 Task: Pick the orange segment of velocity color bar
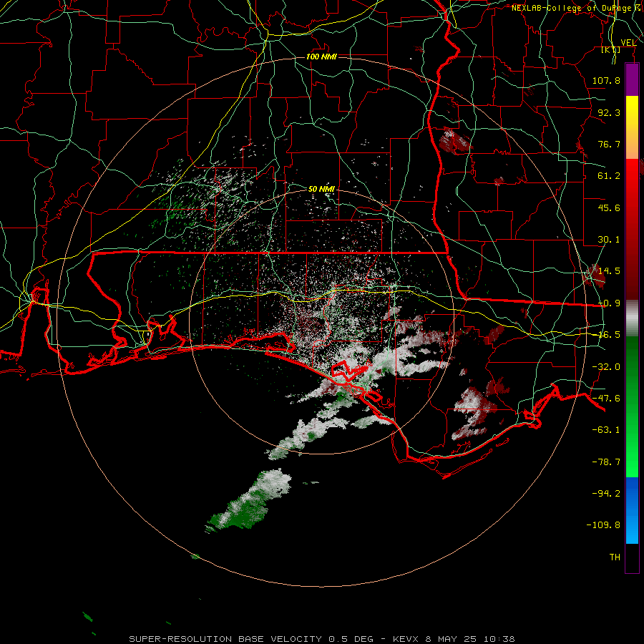(x=632, y=142)
